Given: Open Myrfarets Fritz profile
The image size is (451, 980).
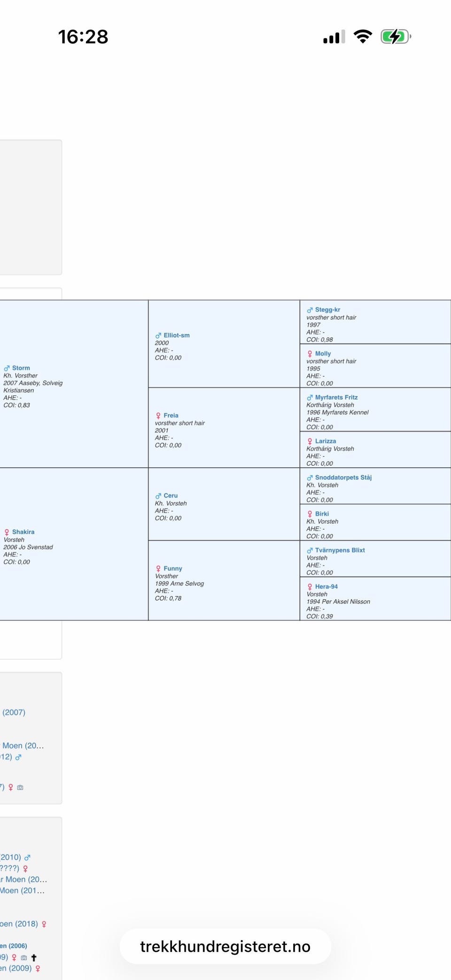Looking at the screenshot, I should 336,397.
